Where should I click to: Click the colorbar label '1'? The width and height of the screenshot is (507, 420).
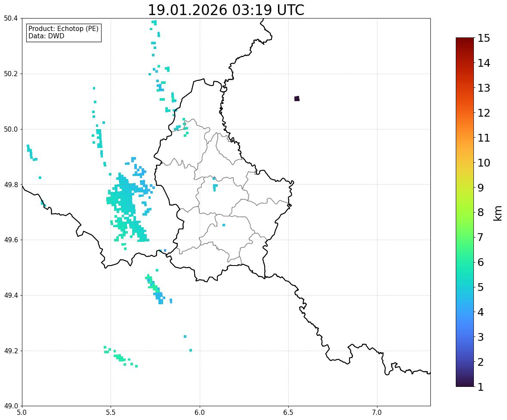(x=480, y=387)
